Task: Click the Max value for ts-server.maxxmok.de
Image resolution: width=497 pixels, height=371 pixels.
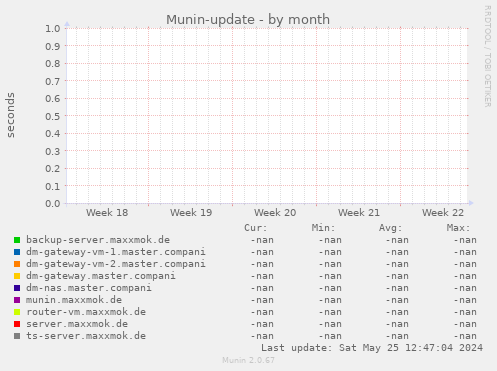Action: pyautogui.click(x=465, y=336)
